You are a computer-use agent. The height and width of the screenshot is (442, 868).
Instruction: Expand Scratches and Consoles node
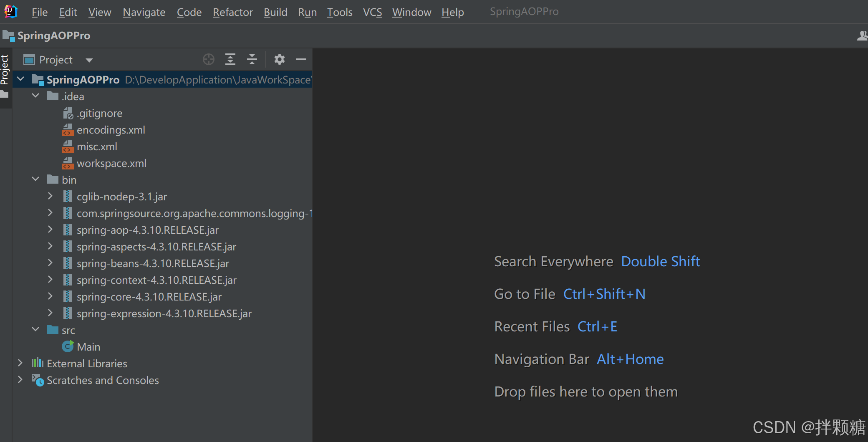pyautogui.click(x=20, y=379)
